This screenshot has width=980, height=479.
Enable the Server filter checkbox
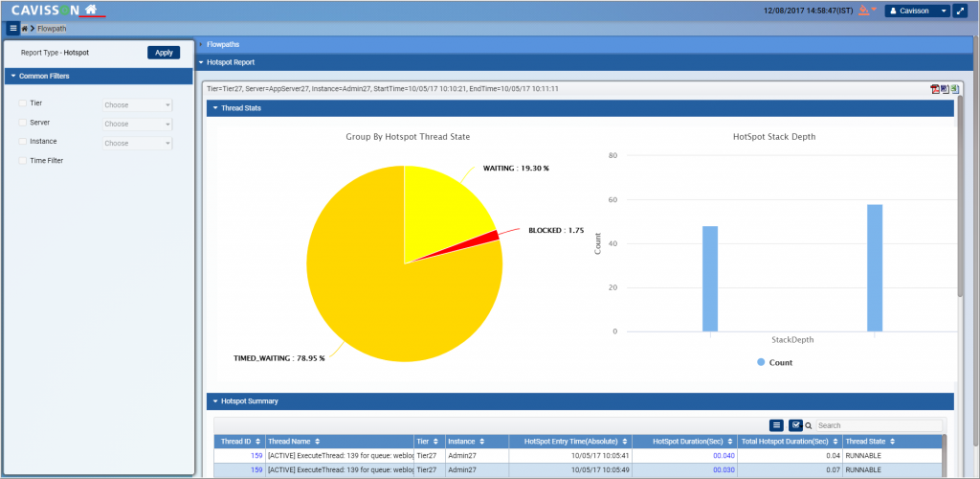click(23, 123)
